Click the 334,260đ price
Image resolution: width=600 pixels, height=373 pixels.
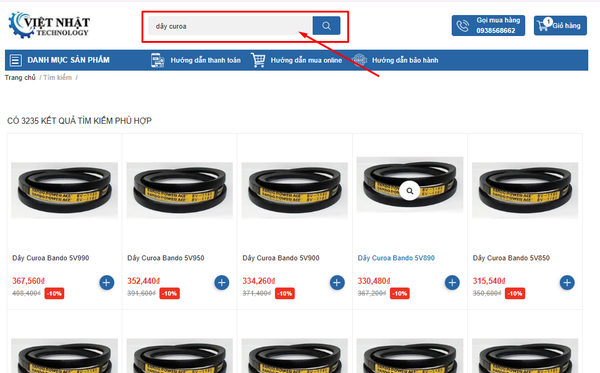coord(259,281)
